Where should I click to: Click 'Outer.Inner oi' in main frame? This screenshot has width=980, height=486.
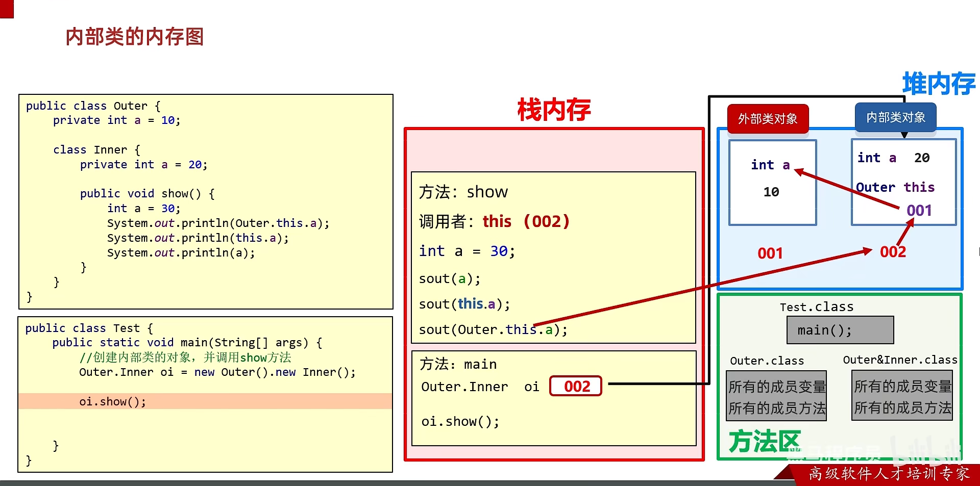[x=480, y=387]
